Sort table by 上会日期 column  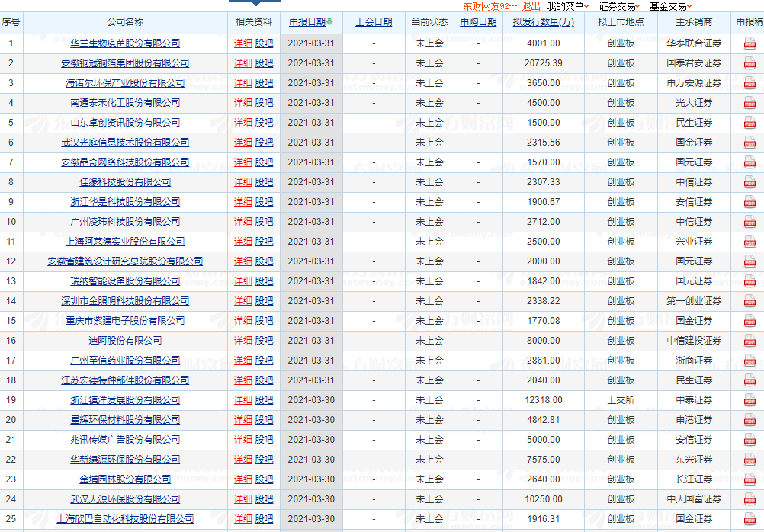(374, 22)
